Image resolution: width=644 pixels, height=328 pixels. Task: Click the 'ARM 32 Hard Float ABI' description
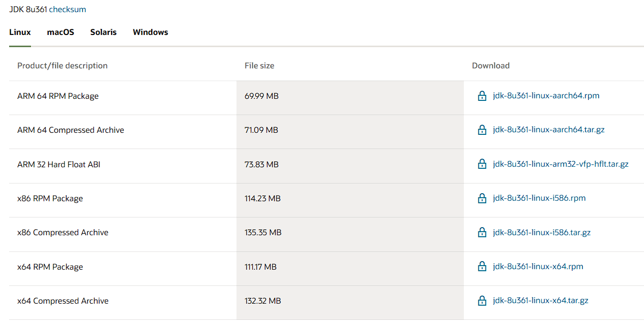point(59,164)
